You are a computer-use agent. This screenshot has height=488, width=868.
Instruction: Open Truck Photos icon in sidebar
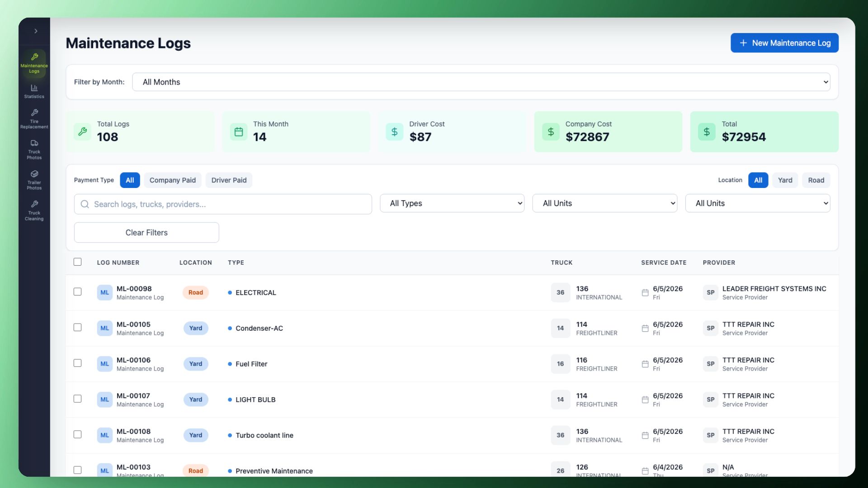(34, 143)
